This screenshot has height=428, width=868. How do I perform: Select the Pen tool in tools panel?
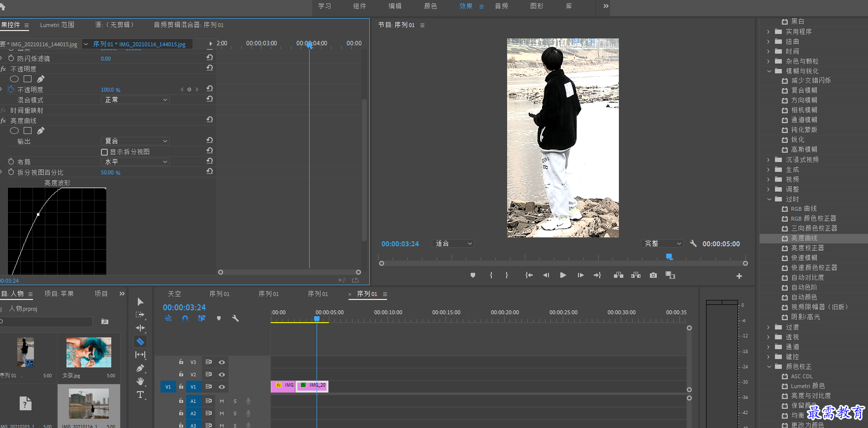[x=140, y=368]
